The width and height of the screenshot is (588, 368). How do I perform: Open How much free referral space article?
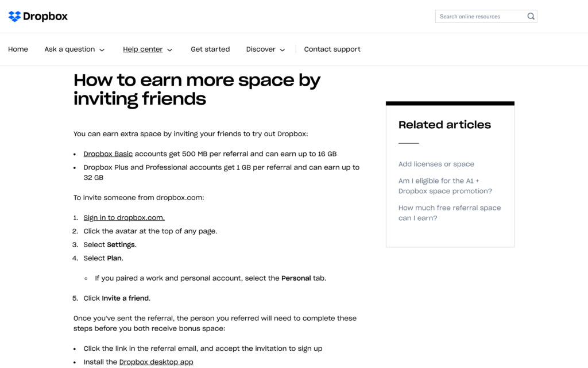[x=450, y=213]
